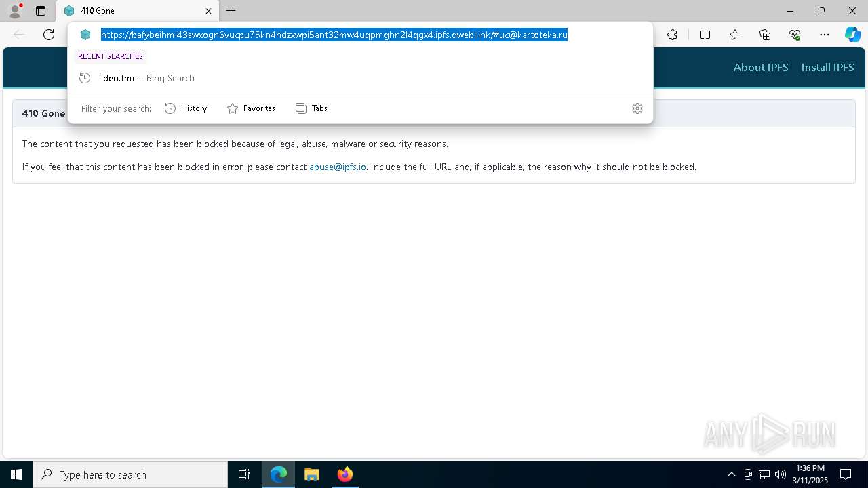The height and width of the screenshot is (488, 868).
Task: Open the Browser essentials icon
Action: (795, 35)
